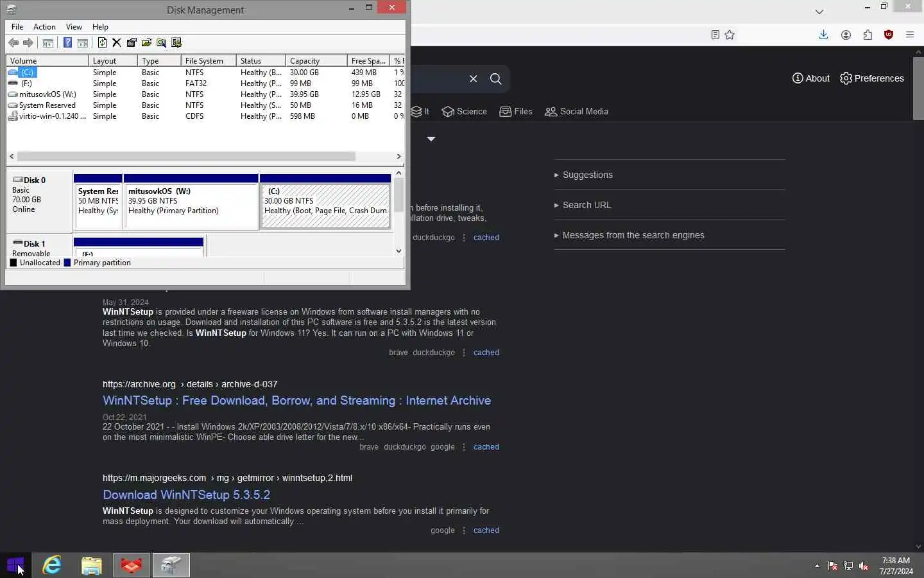Click the Delete X icon in toolbar

117,43
